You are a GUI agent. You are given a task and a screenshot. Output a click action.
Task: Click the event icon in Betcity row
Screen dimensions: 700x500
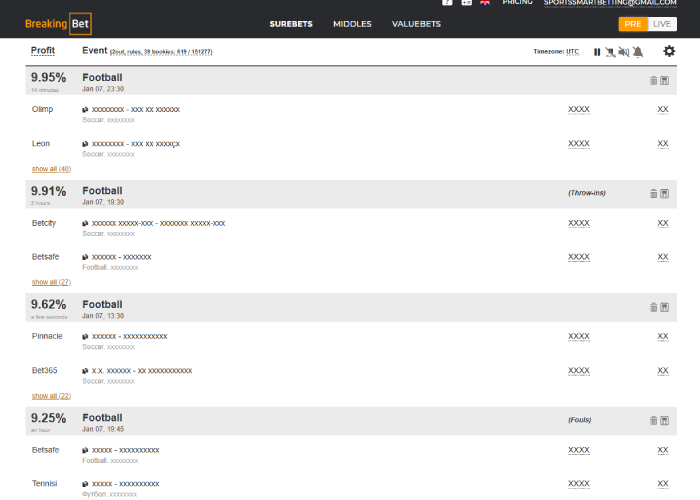click(85, 223)
